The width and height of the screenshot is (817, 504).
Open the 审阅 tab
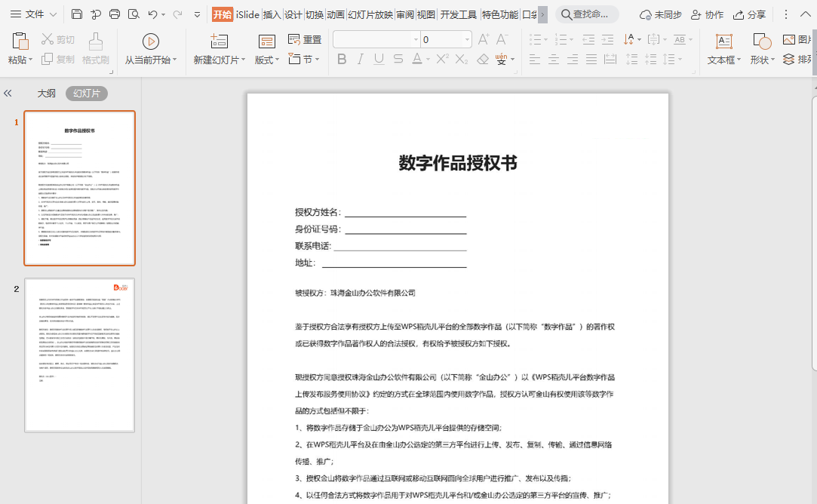coord(405,14)
